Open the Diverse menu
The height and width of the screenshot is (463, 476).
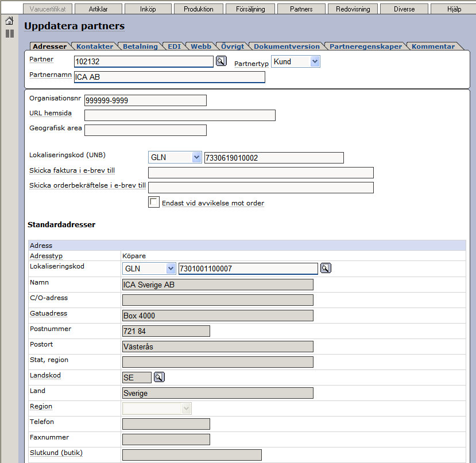coord(404,9)
